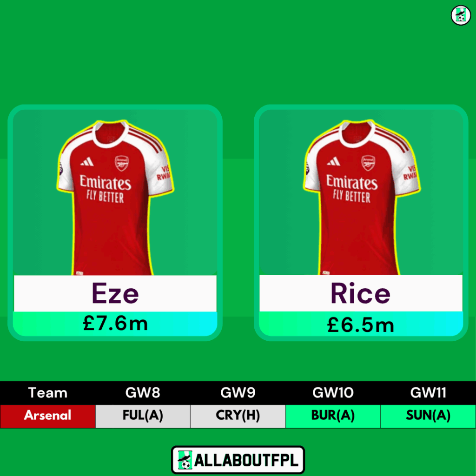Screen dimensions: 476x476
Task: Click the Arsenal crest on Eze's shirt
Action: point(122,163)
